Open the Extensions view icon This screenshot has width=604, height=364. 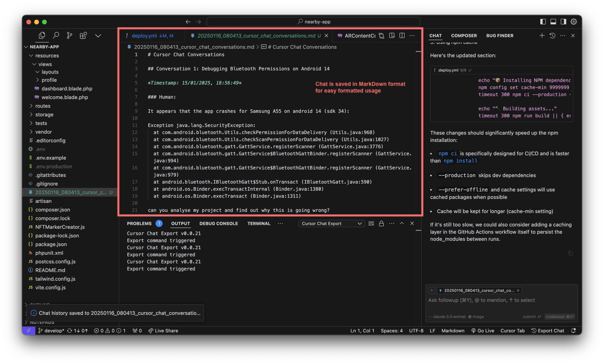pyautogui.click(x=83, y=35)
